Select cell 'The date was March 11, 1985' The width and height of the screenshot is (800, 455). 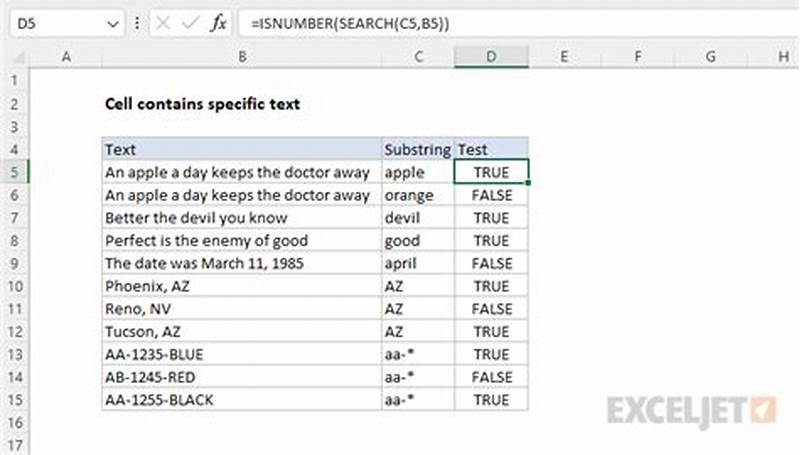point(242,263)
